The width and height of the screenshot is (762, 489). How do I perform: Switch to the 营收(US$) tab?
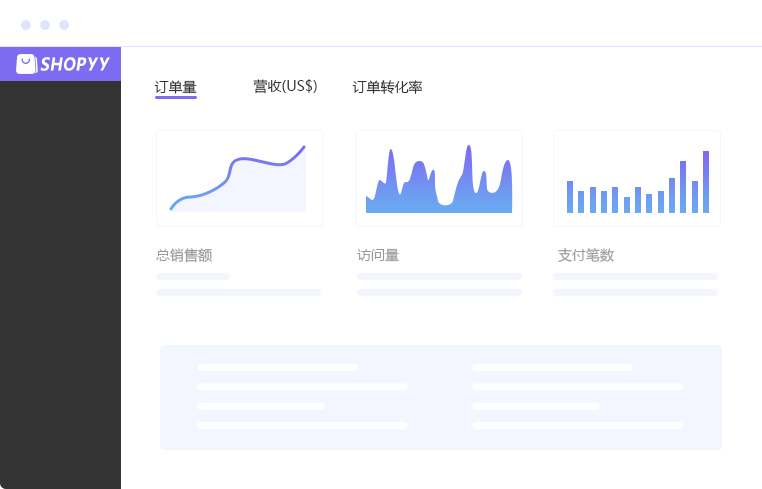pos(285,87)
